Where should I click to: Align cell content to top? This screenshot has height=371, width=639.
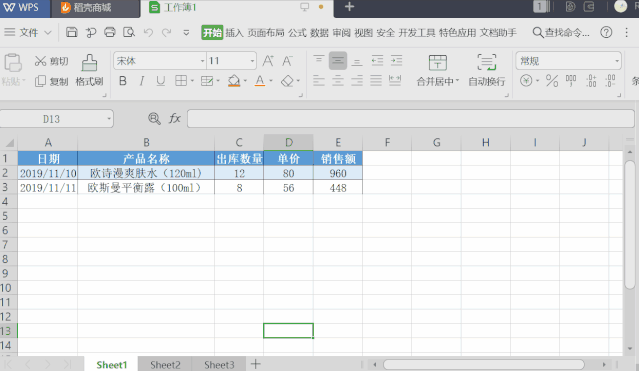(x=319, y=61)
